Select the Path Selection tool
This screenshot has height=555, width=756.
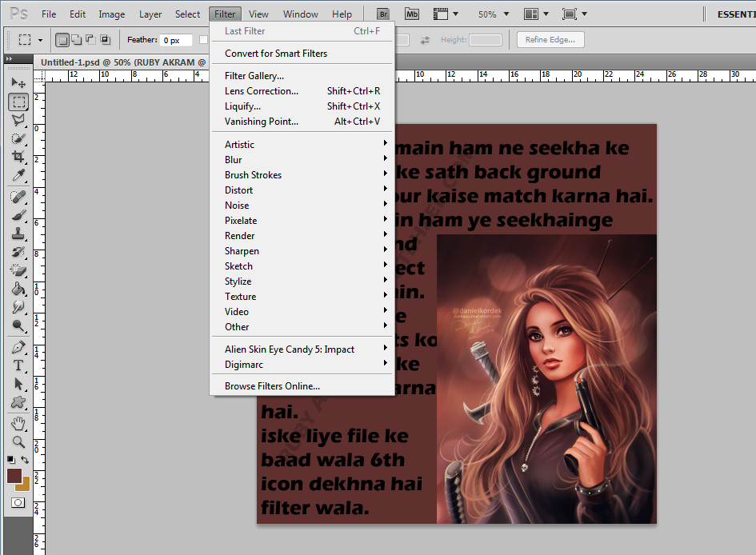pos(18,384)
